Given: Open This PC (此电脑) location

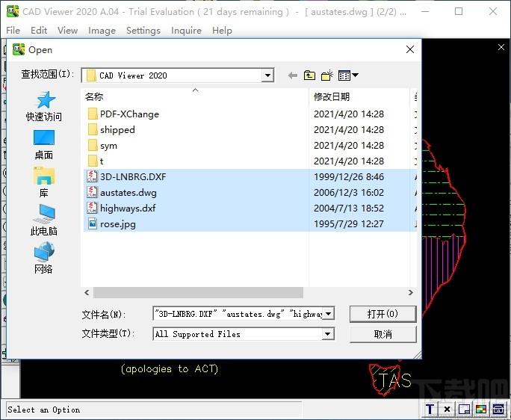Looking at the screenshot, I should coord(44,220).
